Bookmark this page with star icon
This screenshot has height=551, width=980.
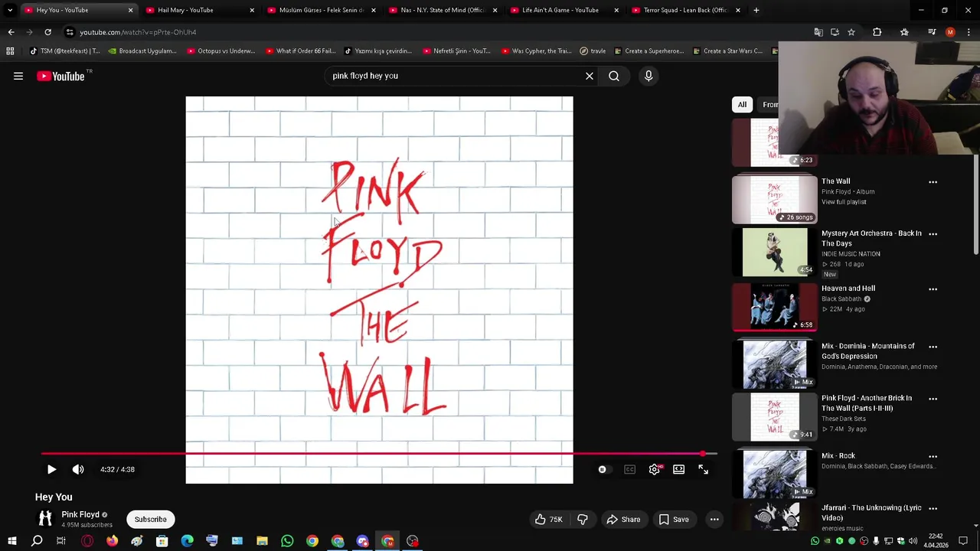tap(851, 32)
